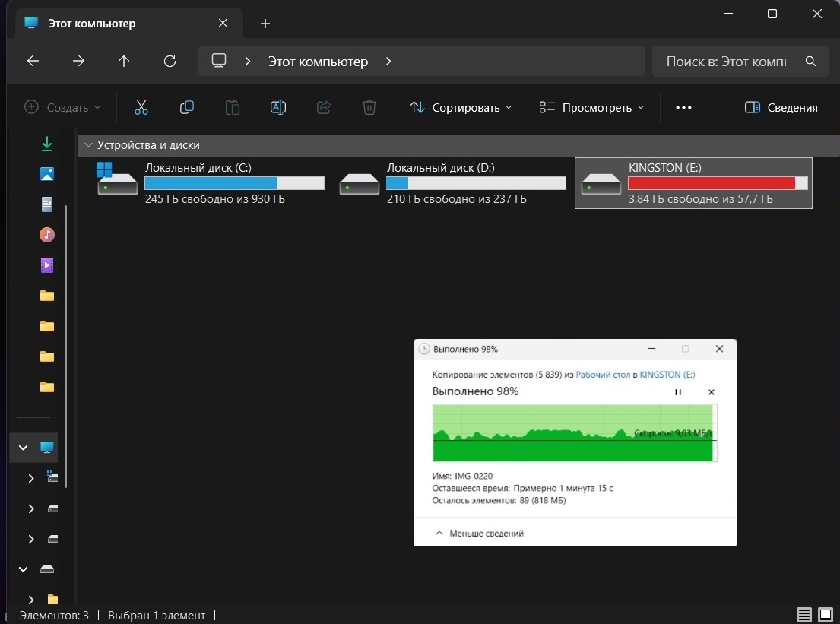Click the Paste clipboard icon
Viewport: 840px width, 624px height.
[233, 107]
